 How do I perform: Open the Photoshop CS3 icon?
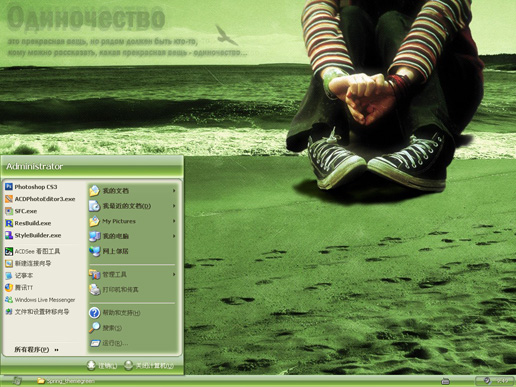coord(9,187)
